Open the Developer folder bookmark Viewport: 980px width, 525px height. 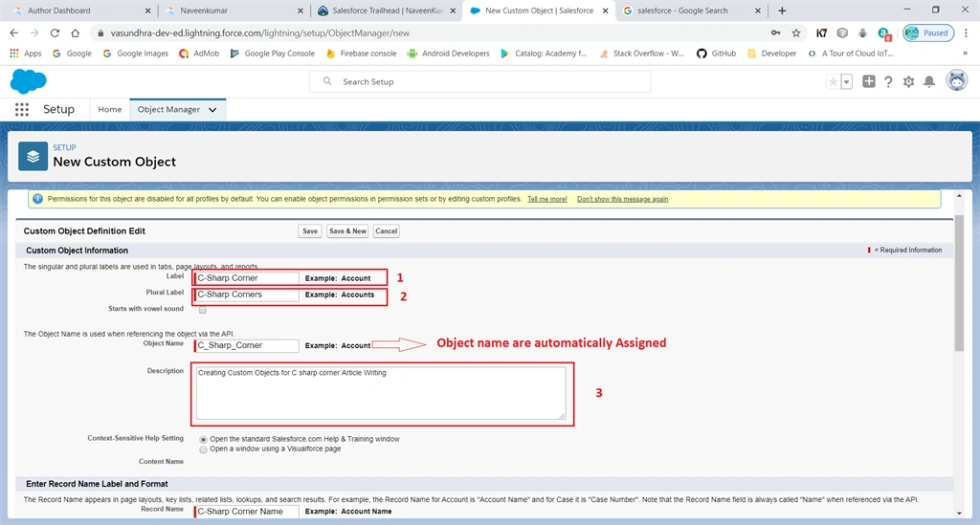[772, 54]
